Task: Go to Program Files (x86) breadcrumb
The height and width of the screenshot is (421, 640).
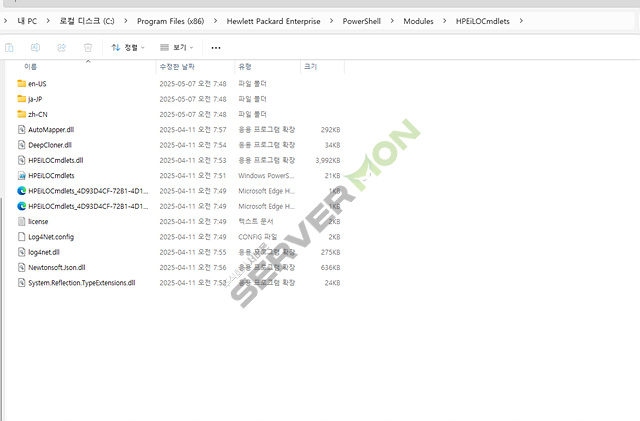Action: 170,21
